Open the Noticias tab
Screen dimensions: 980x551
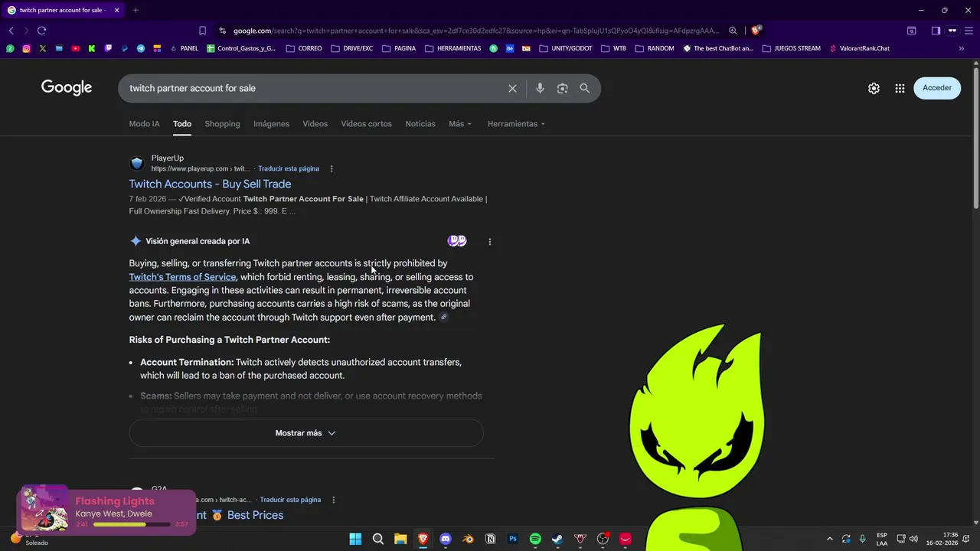(420, 124)
